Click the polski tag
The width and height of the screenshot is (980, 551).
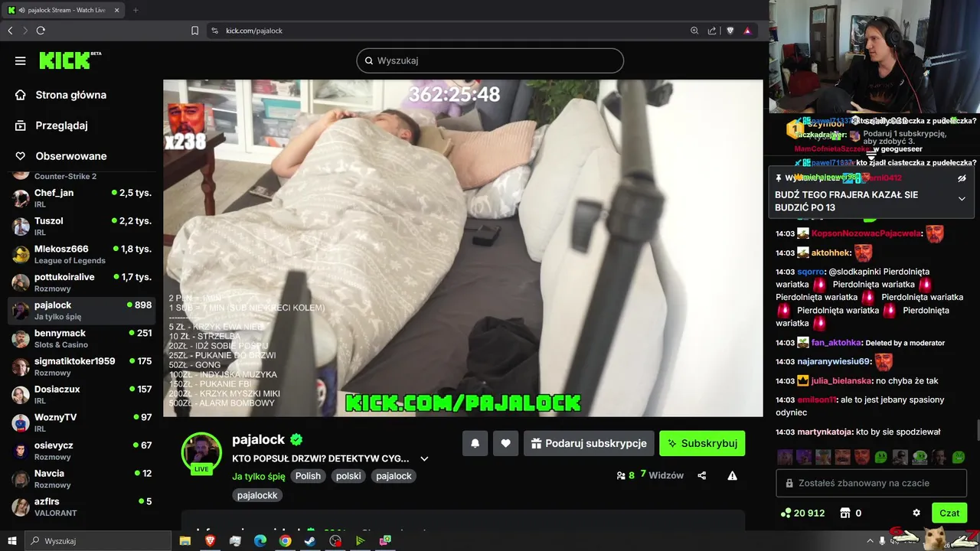coord(348,476)
